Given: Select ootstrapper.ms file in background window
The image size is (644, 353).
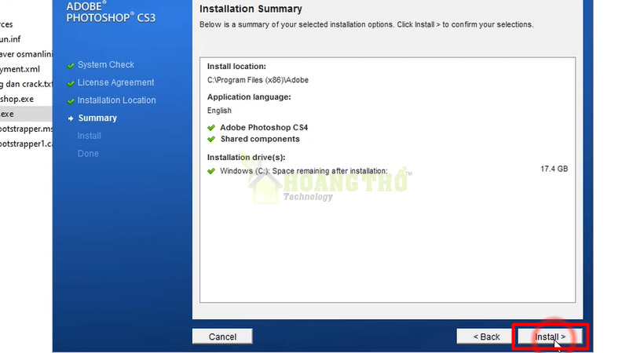Looking at the screenshot, I should pos(26,129).
